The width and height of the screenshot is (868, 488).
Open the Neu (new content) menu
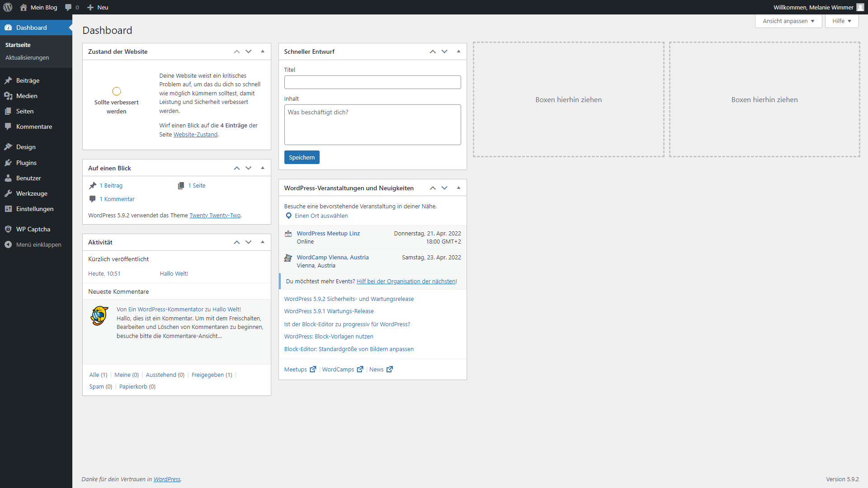pos(98,7)
